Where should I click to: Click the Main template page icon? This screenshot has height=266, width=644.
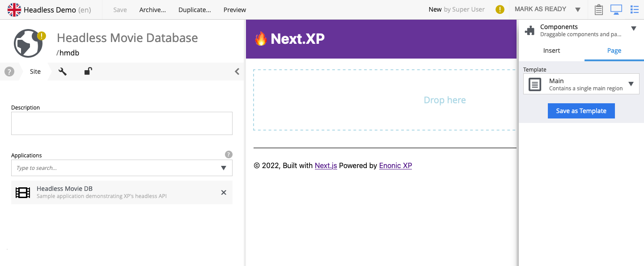point(535,84)
